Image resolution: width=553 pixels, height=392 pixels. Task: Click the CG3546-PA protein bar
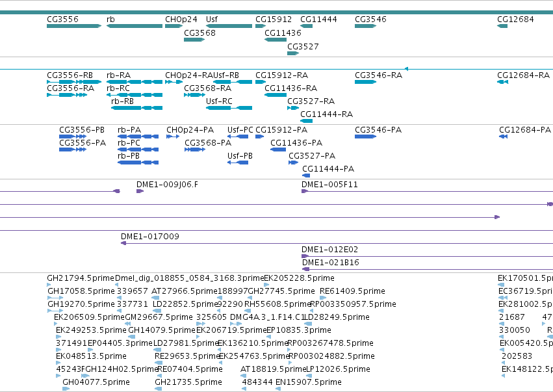pyautogui.click(x=365, y=137)
